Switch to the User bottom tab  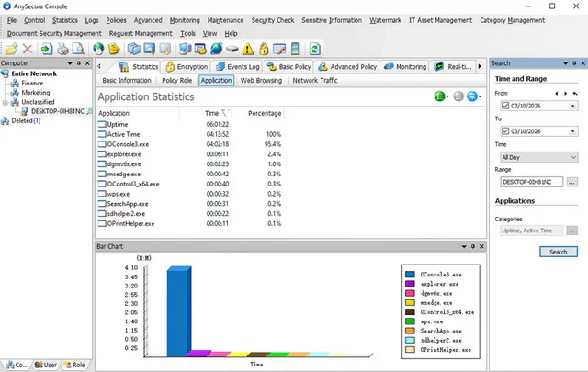46,365
